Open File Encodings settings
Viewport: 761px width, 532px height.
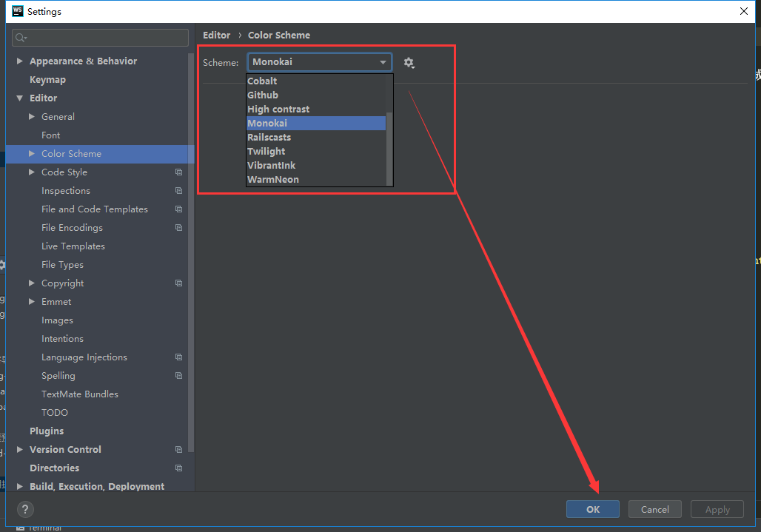tap(72, 227)
